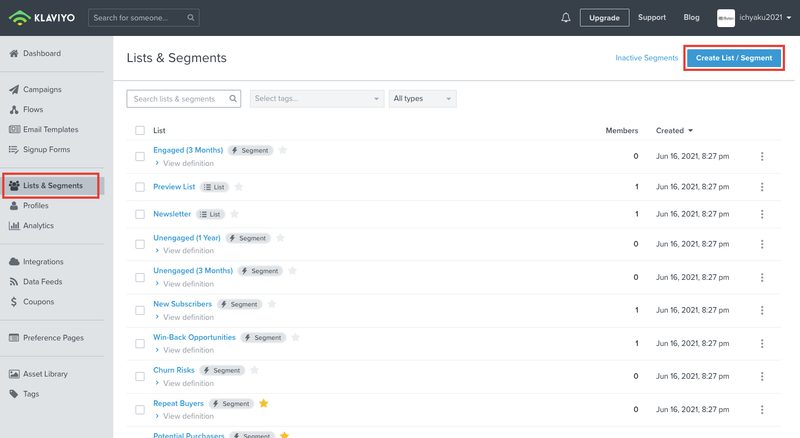Star the Unengaged (1 Year) segment

(280, 238)
